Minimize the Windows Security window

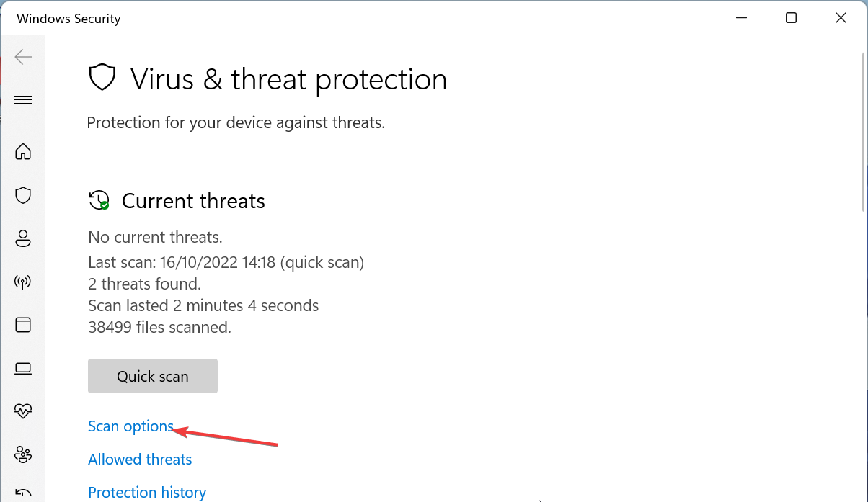tap(741, 17)
